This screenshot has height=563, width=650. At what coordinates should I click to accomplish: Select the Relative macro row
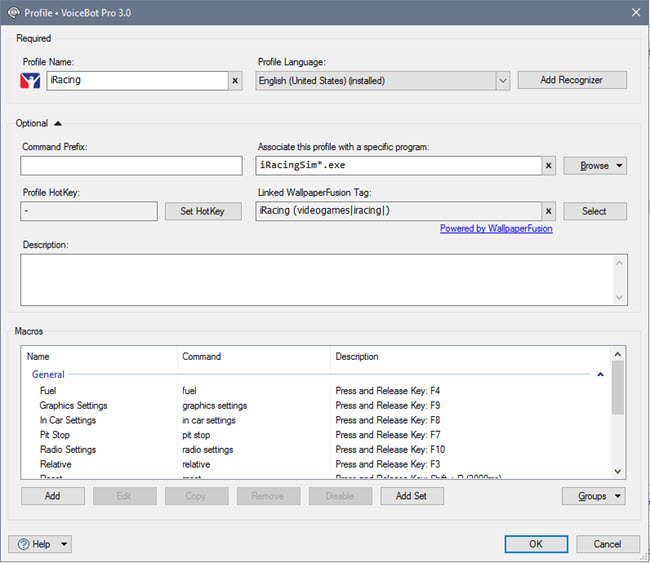[x=315, y=464]
